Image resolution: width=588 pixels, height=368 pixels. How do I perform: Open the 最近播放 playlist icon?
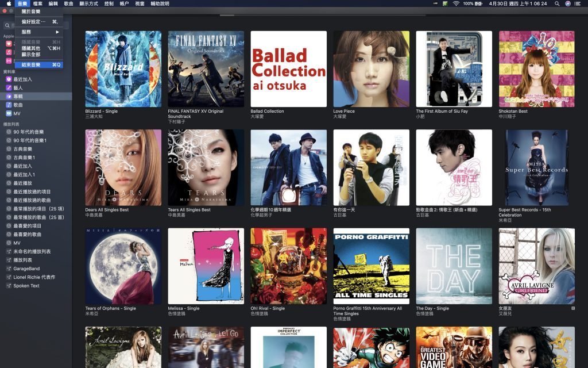[9, 183]
